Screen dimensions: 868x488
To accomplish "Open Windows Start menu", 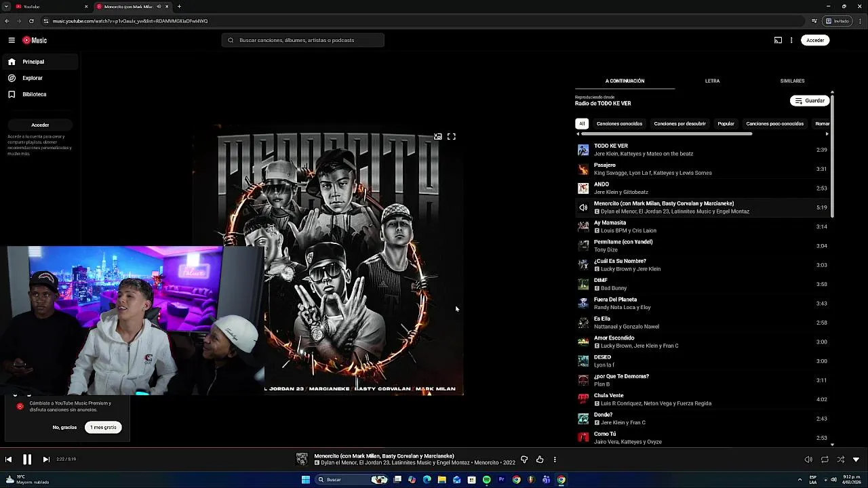I will (x=306, y=480).
